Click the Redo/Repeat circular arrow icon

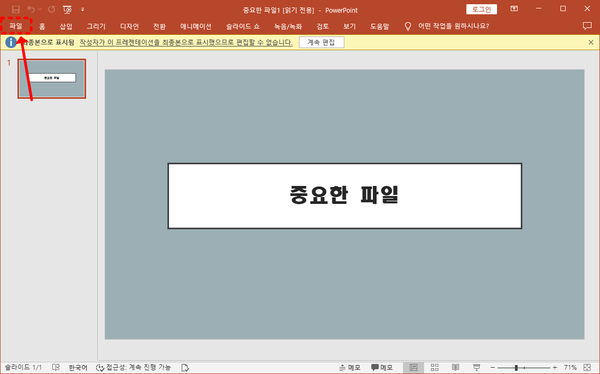coord(51,9)
